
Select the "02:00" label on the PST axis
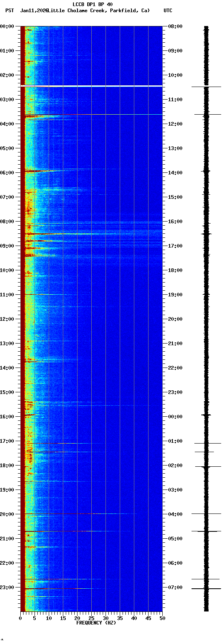click(7, 75)
